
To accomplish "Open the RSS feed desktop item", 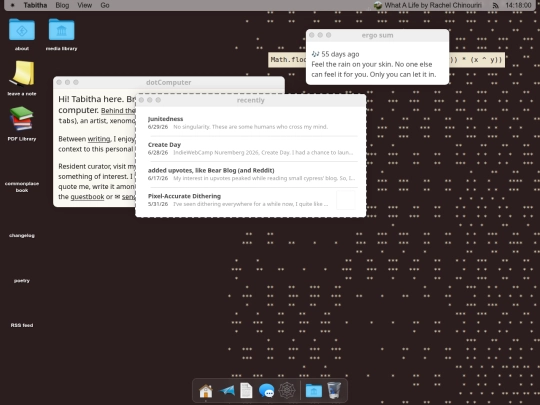I will tap(22, 325).
